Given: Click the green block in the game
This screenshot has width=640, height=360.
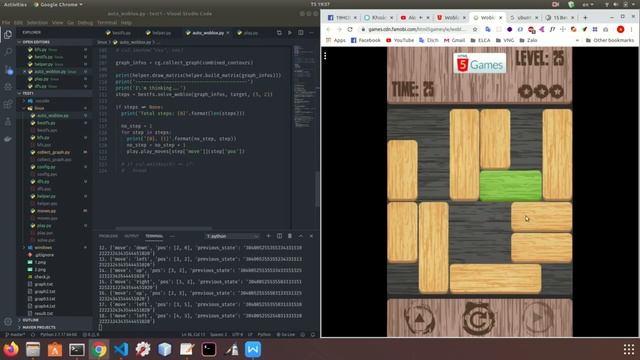Looking at the screenshot, I should [510, 186].
